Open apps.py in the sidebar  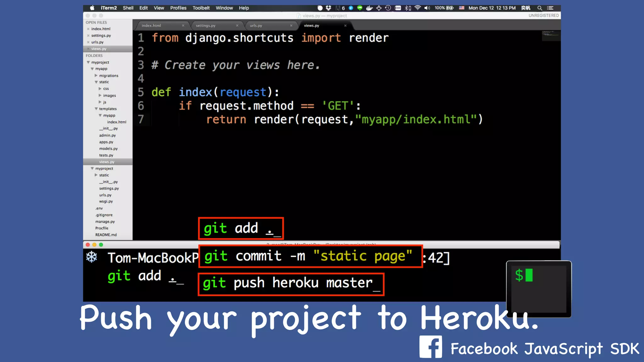pos(106,142)
